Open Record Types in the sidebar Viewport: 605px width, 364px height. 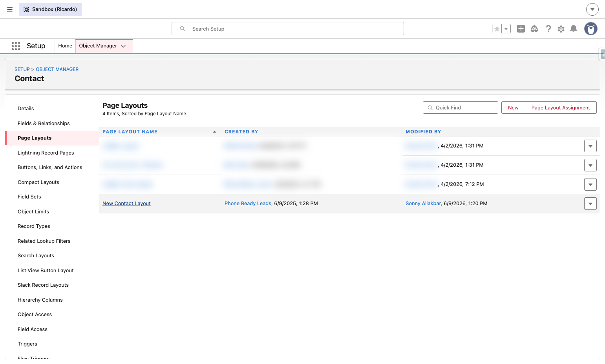click(34, 226)
